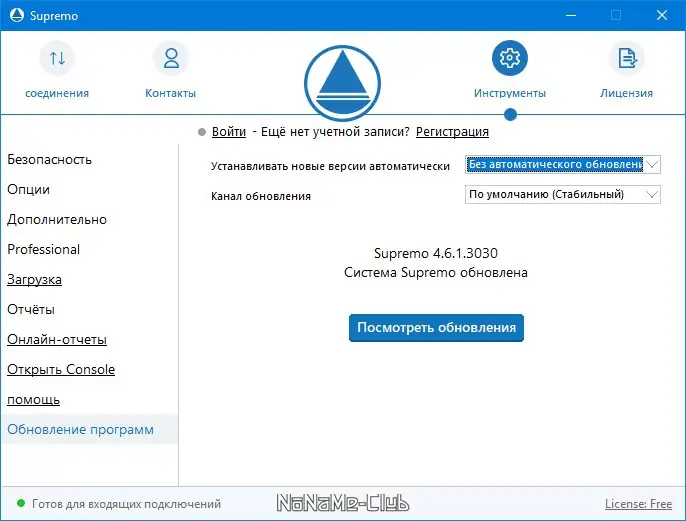Click the Канал обновления label
Viewport: 686px width, 521px height.
click(x=261, y=196)
